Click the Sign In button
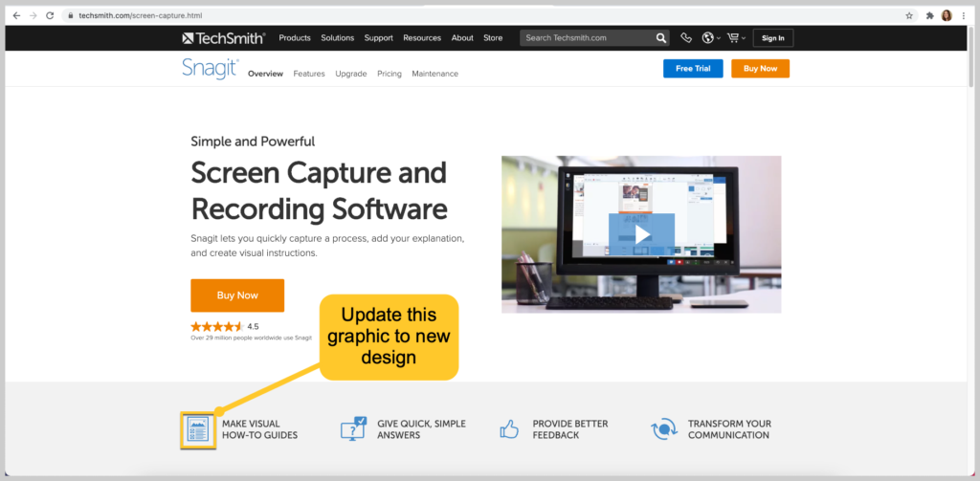This screenshot has width=980, height=481. tap(773, 38)
